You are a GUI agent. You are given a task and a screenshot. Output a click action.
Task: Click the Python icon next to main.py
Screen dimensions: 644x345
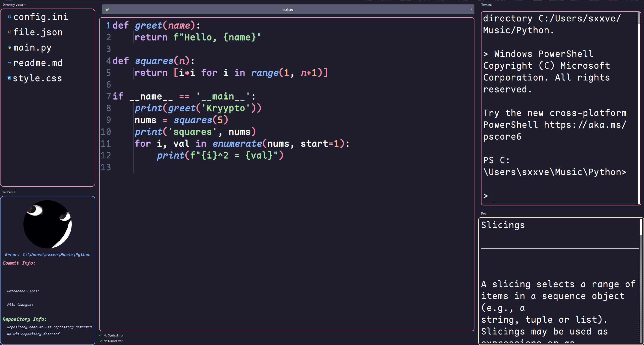(x=10, y=48)
